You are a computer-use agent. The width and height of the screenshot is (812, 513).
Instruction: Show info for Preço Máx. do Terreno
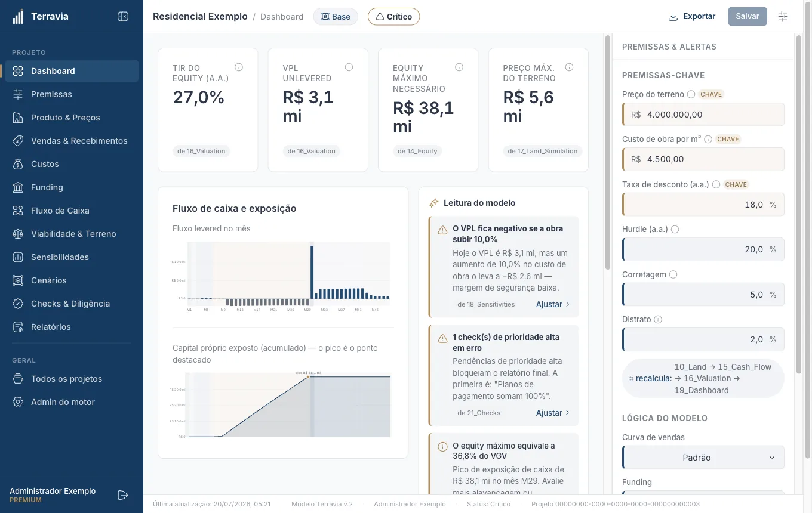coord(570,67)
